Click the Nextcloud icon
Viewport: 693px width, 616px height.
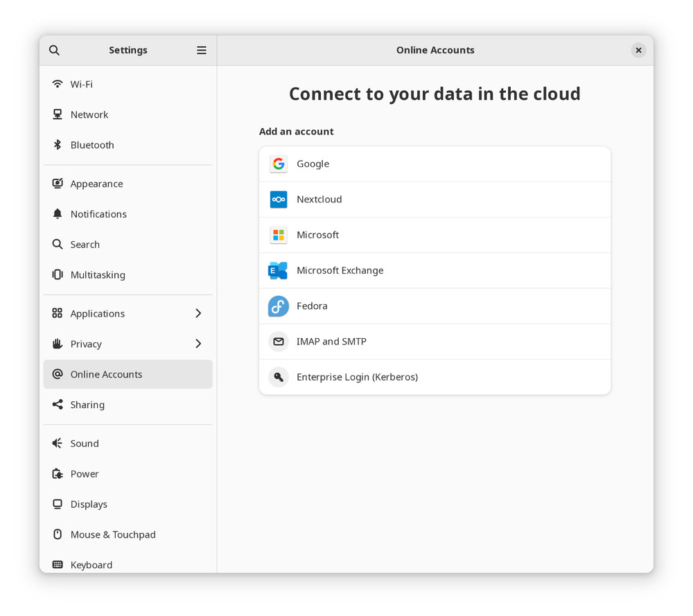click(x=278, y=199)
